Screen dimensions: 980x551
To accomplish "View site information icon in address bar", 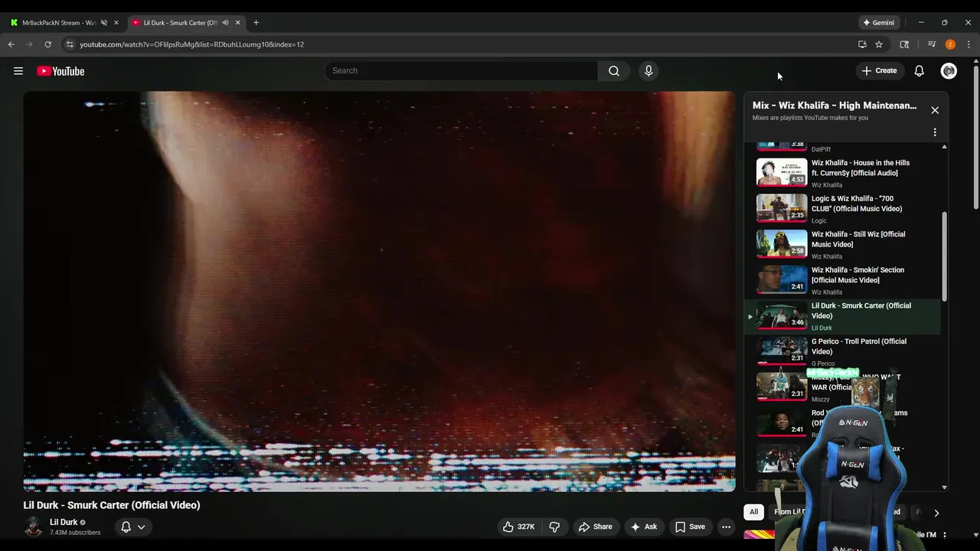I will coord(70,44).
